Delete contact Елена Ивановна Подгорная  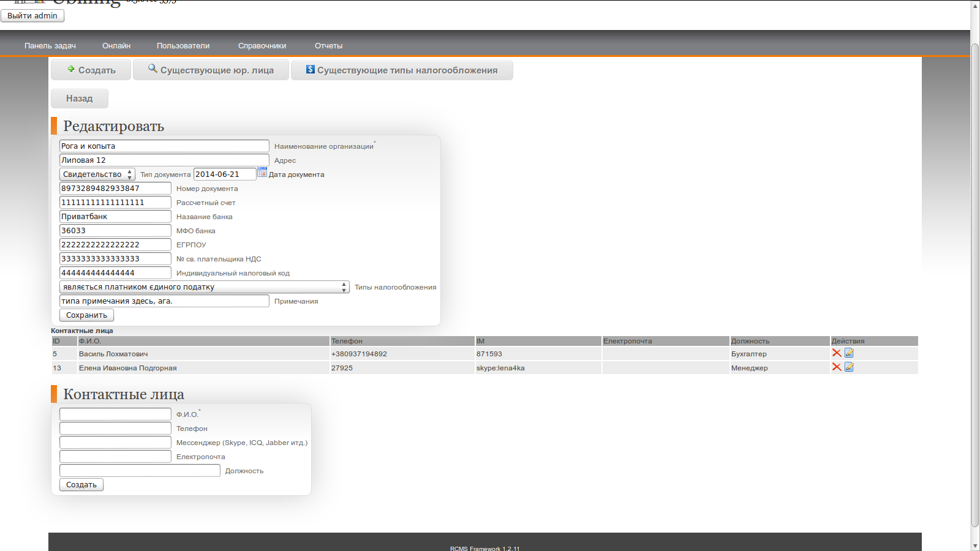pos(837,367)
